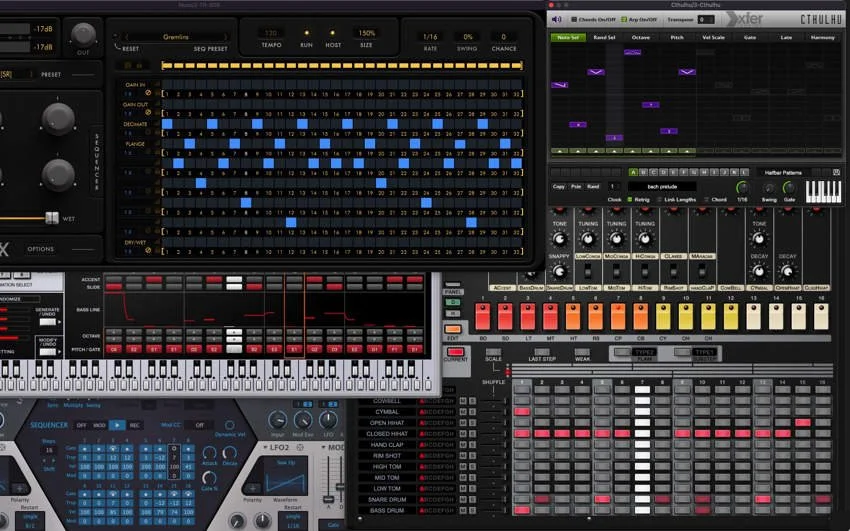Click step button 1 on drum machine
Image resolution: width=850 pixels, height=531 pixels.
tap(482, 316)
